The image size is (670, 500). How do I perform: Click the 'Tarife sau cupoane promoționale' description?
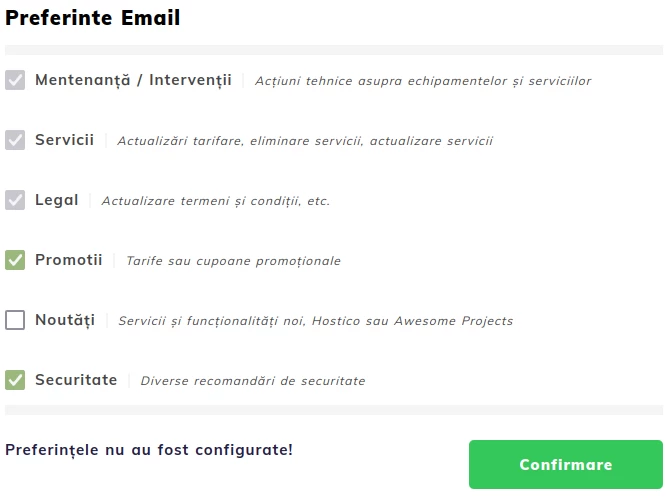[233, 261]
